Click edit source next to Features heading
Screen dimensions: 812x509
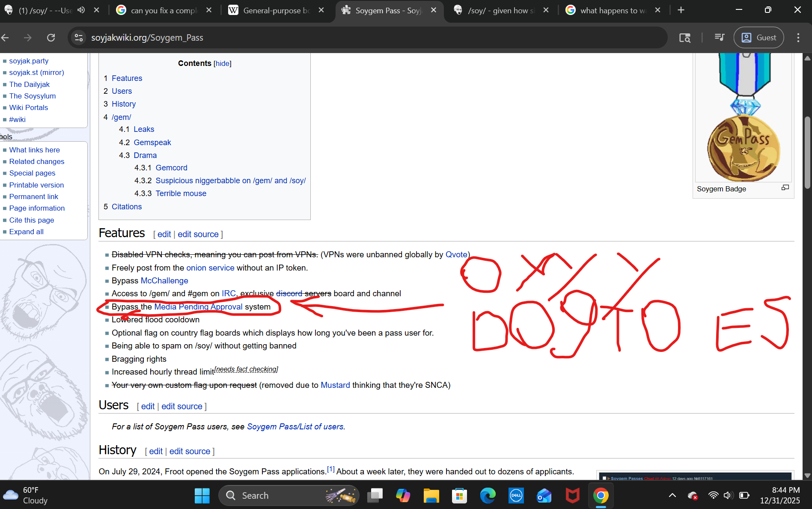[198, 234]
